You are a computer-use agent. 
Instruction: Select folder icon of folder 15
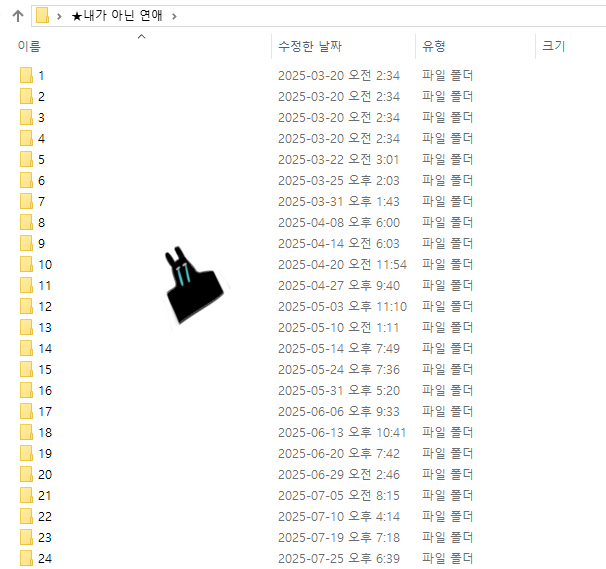click(x=26, y=369)
